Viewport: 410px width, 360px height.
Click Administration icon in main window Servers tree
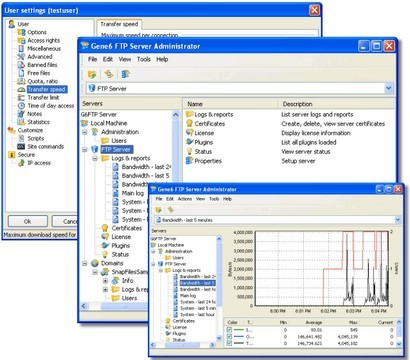click(x=95, y=132)
